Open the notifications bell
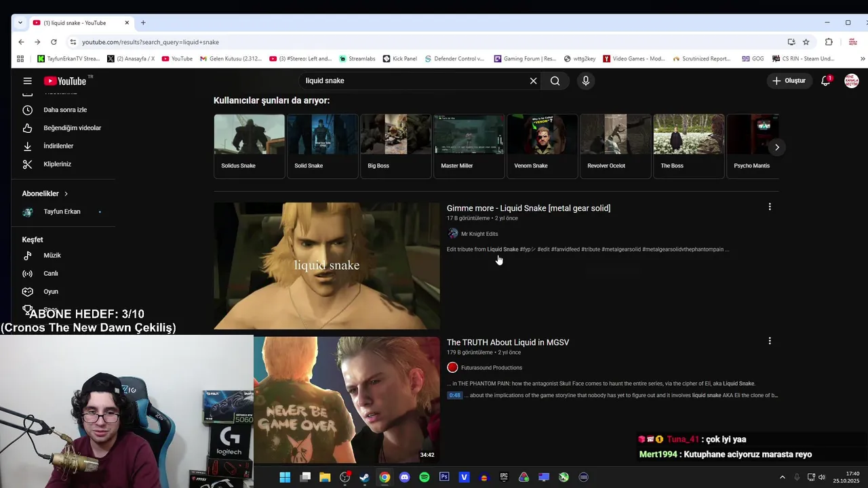868x488 pixels. click(825, 81)
